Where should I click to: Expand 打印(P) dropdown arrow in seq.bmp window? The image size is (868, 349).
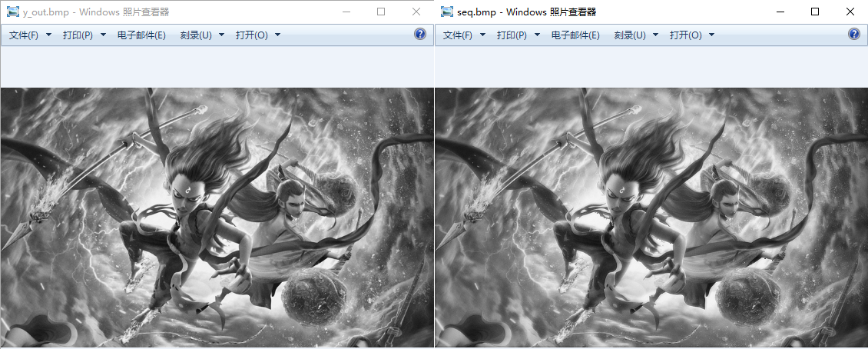pyautogui.click(x=537, y=35)
